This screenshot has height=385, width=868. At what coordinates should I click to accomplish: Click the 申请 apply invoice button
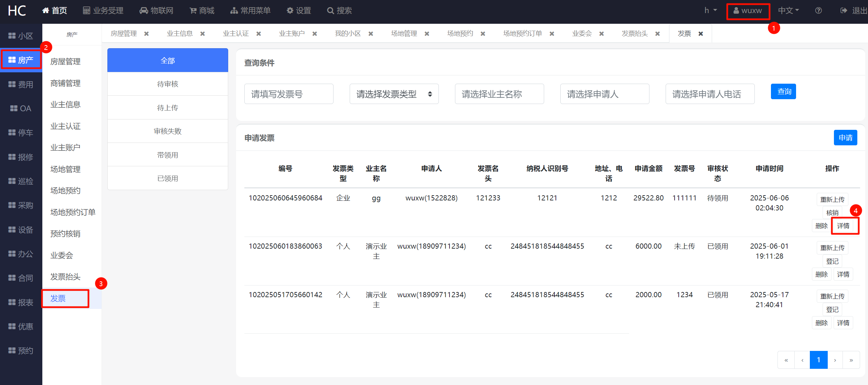[x=845, y=138]
